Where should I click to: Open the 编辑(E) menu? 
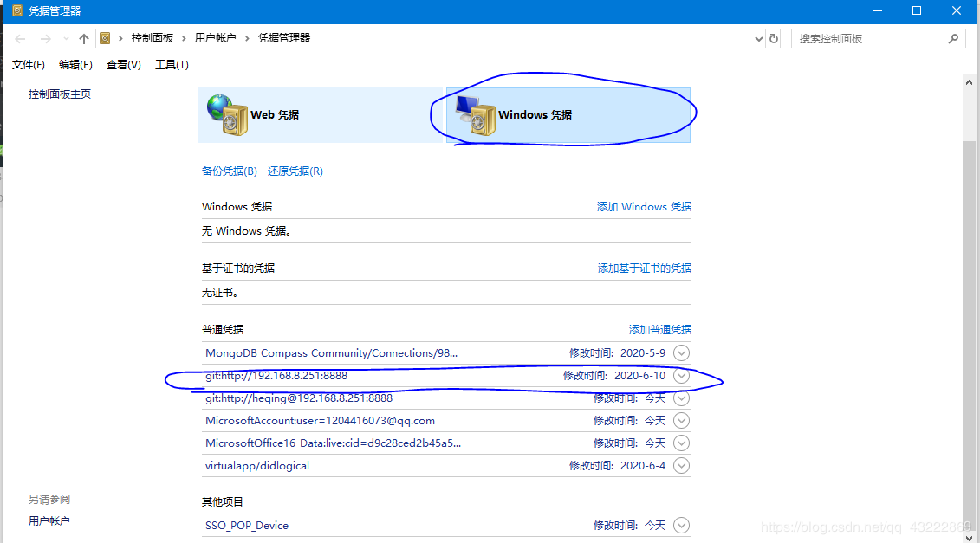pyautogui.click(x=75, y=65)
